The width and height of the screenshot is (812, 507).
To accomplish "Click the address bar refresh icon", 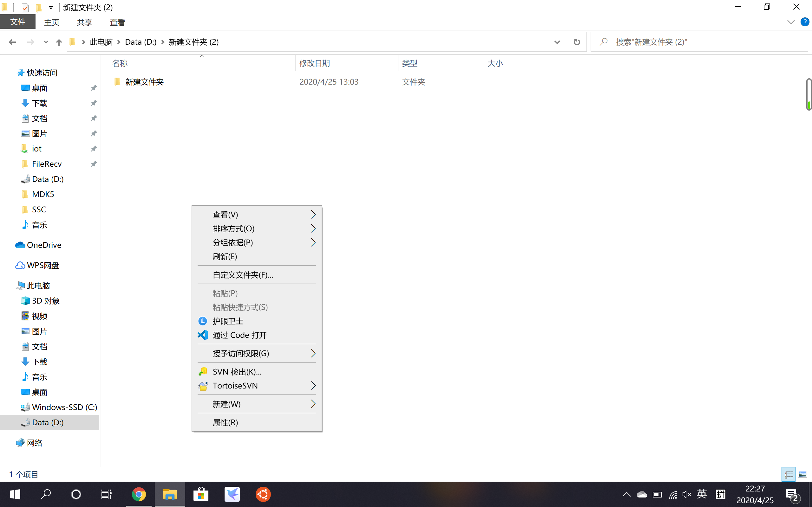I will (576, 42).
